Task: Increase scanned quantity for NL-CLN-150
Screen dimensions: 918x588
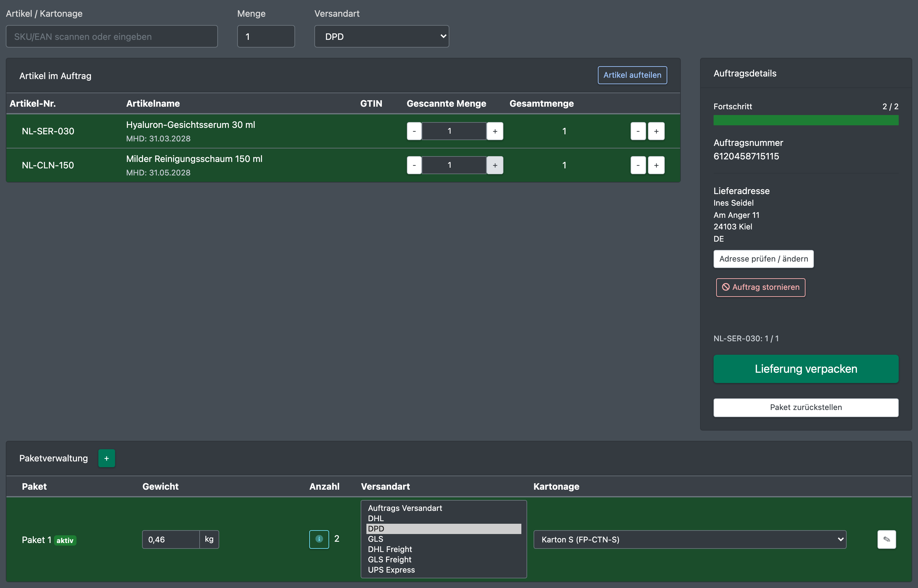Action: pos(495,165)
